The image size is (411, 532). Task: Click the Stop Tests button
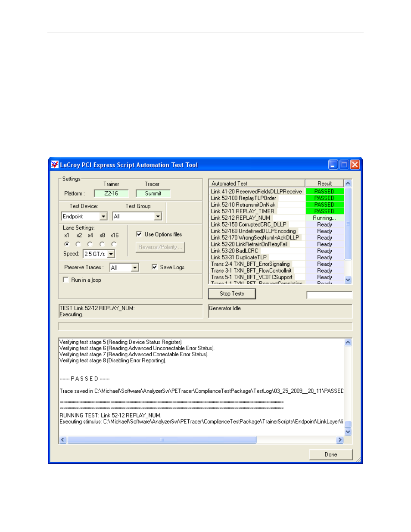click(231, 293)
